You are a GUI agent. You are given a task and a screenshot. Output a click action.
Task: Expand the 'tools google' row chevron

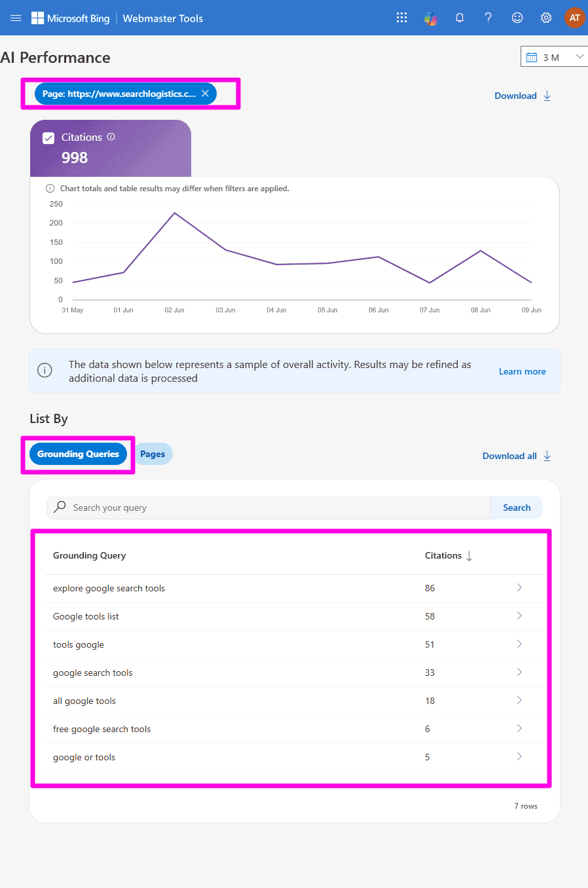tap(519, 644)
